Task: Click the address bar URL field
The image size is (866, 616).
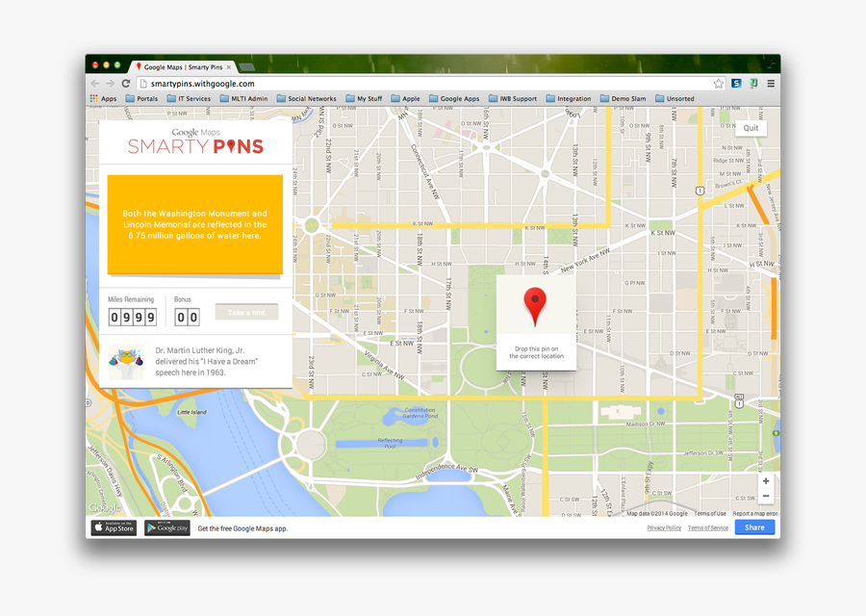Action: (423, 84)
